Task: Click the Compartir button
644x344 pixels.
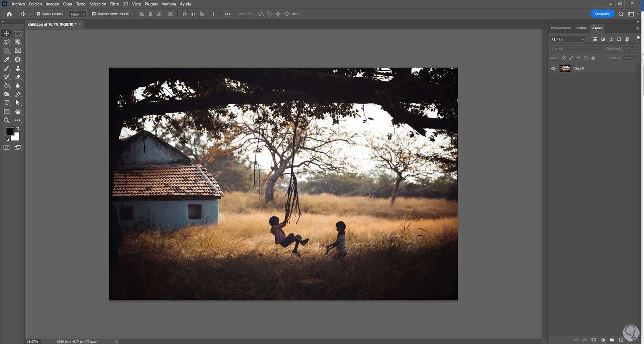Action: click(602, 14)
